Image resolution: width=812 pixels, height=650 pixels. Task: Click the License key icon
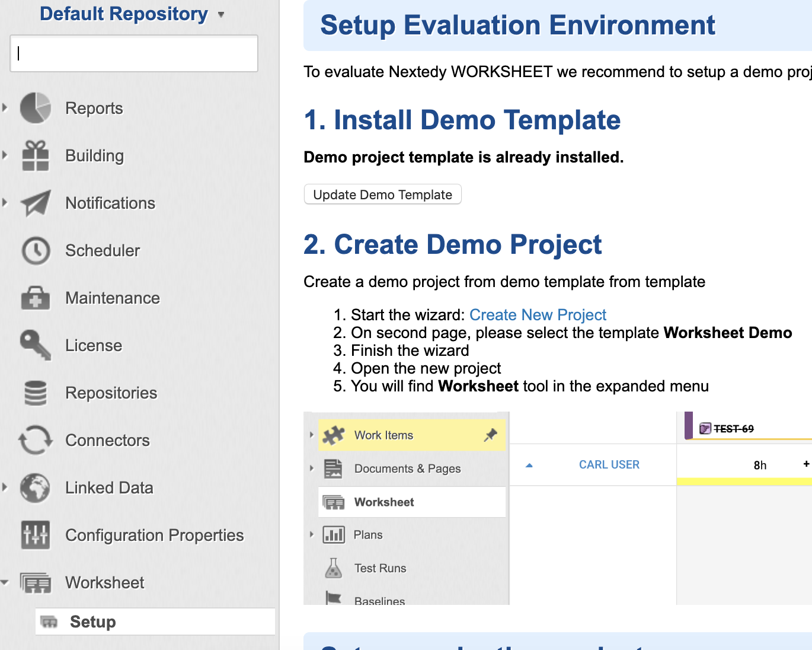pos(36,345)
